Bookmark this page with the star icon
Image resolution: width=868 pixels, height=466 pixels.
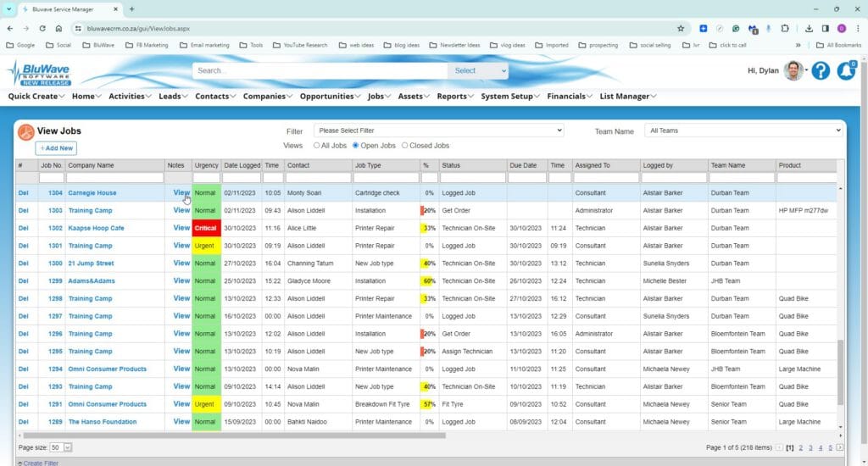[681, 28]
